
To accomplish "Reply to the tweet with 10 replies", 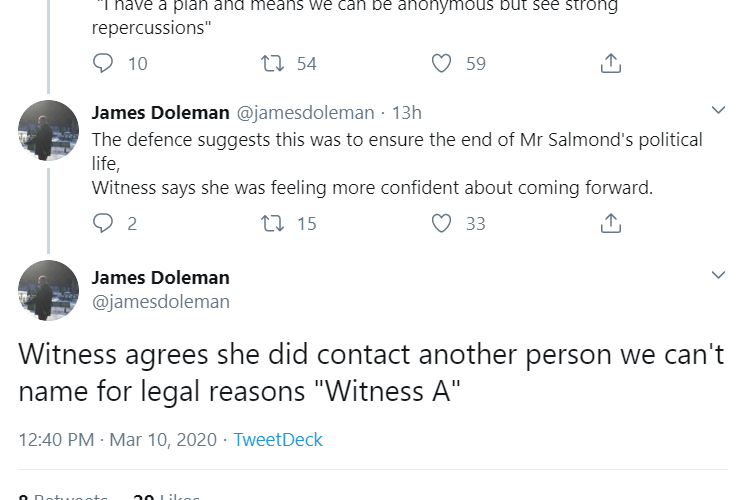I will [104, 63].
